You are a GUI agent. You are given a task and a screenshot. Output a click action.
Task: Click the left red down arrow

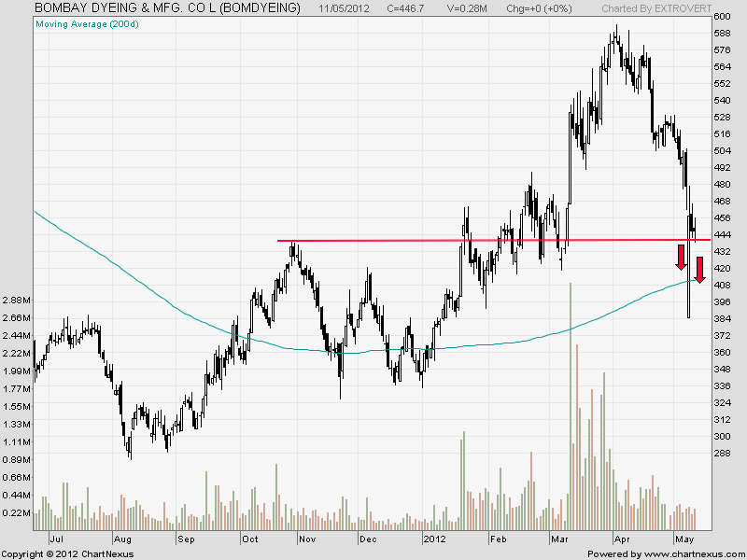point(681,258)
